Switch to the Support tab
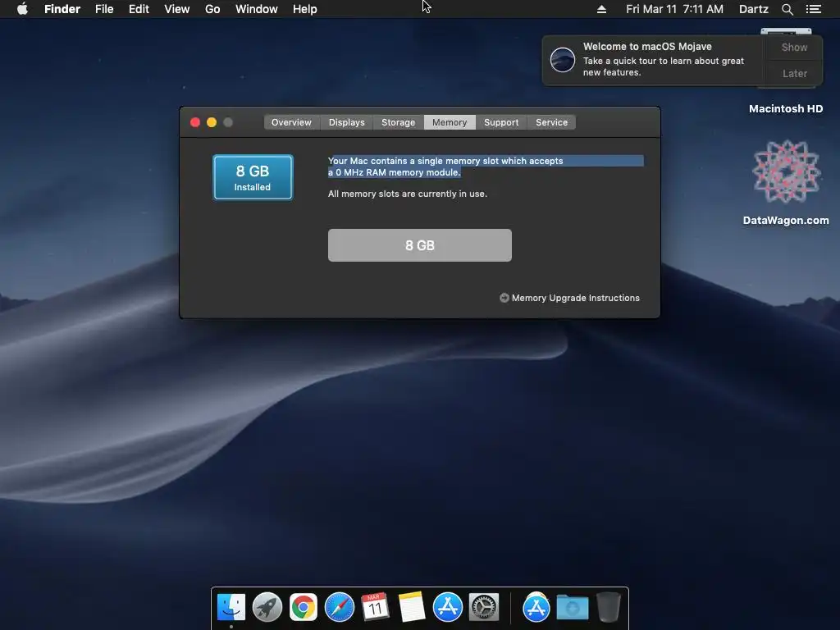 (501, 122)
